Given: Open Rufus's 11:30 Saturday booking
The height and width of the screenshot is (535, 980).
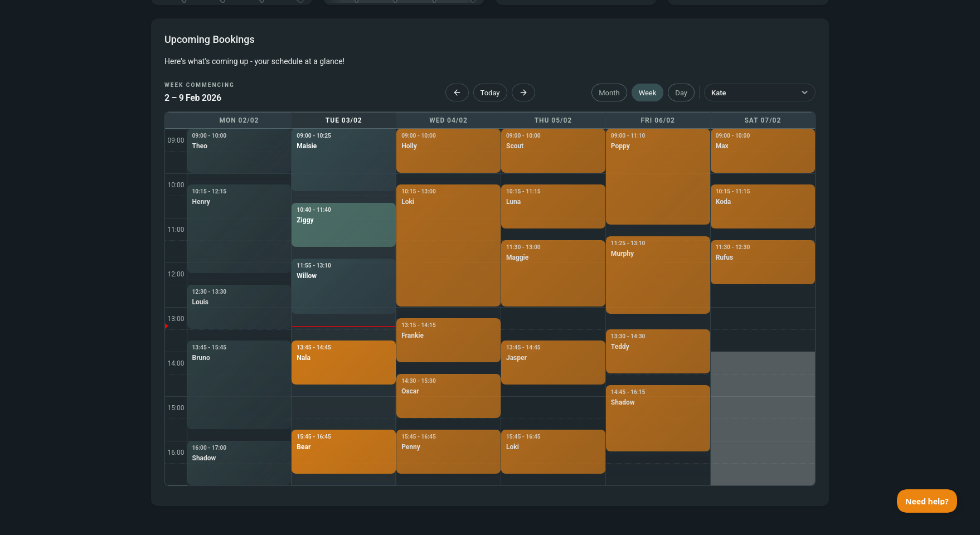Looking at the screenshot, I should pos(762,262).
